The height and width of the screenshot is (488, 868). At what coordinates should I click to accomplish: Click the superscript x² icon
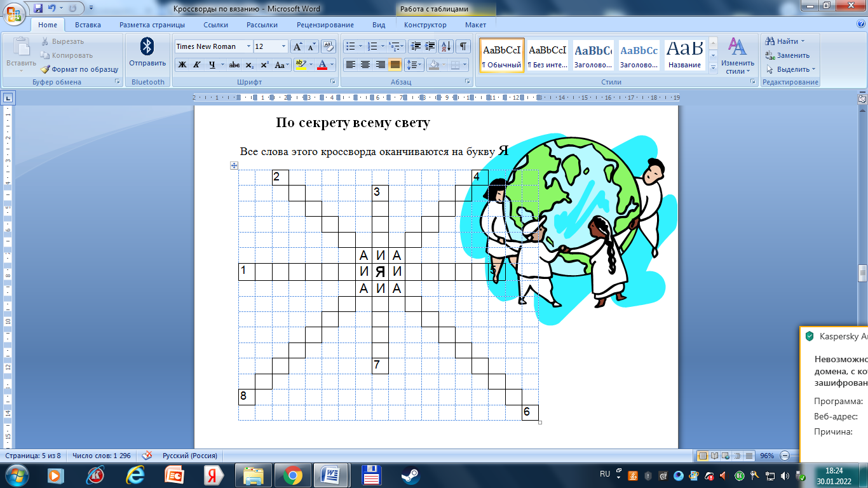(x=264, y=65)
